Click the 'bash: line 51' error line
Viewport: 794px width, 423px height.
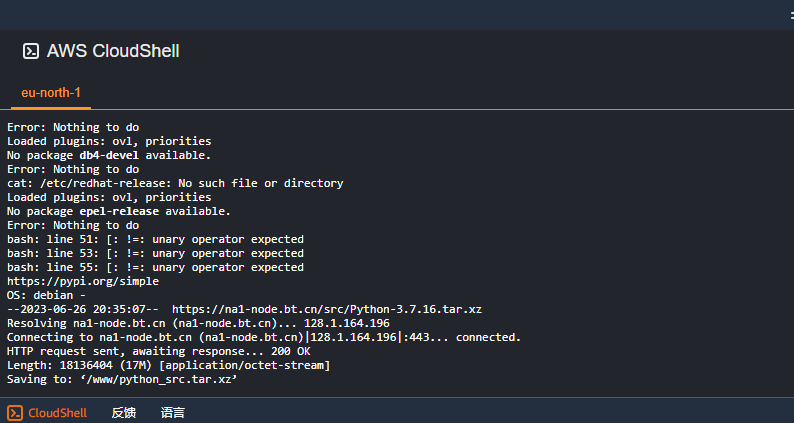point(155,239)
